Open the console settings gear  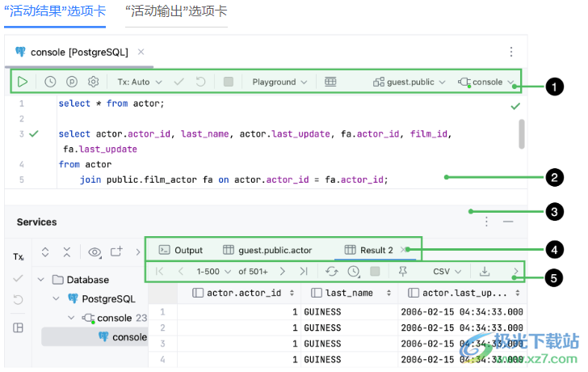[x=94, y=82]
